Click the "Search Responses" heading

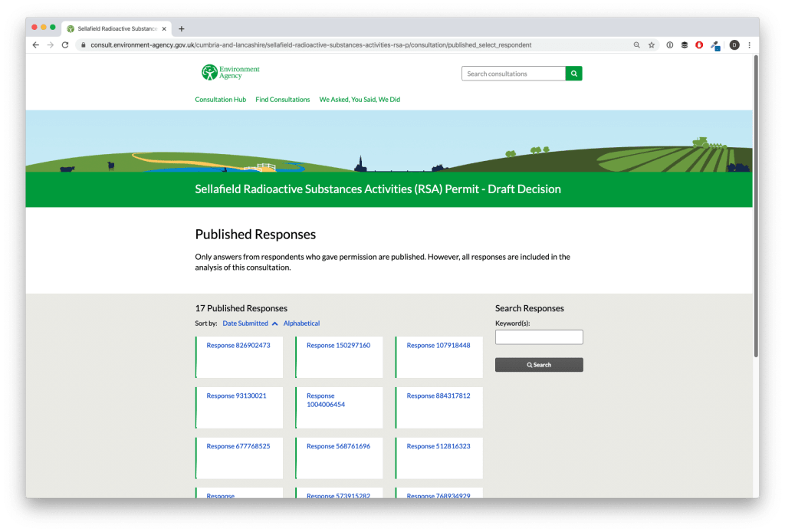pos(530,308)
